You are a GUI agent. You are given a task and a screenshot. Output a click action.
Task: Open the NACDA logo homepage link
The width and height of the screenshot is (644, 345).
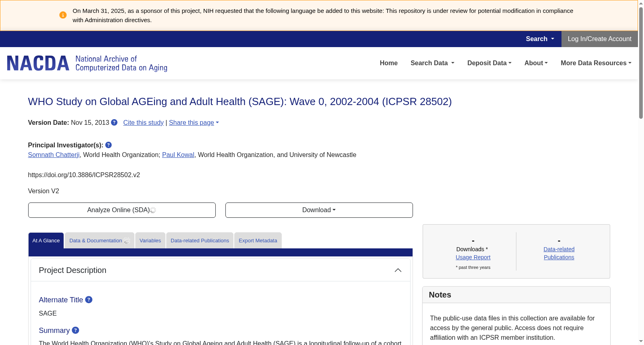pos(87,63)
